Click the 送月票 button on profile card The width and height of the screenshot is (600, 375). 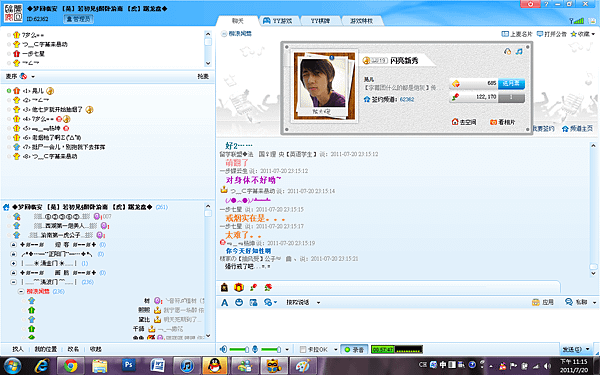click(x=511, y=83)
